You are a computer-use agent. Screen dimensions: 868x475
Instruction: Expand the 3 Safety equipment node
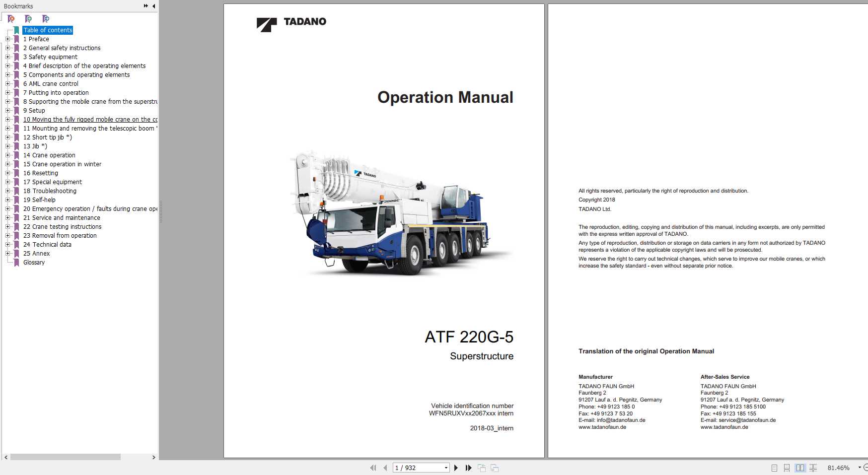[x=7, y=57]
